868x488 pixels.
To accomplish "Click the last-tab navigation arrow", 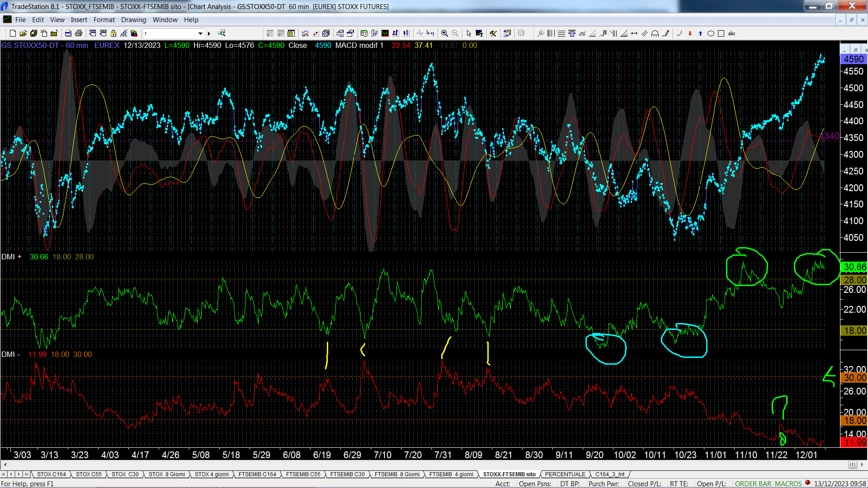I will pyautogui.click(x=27, y=474).
